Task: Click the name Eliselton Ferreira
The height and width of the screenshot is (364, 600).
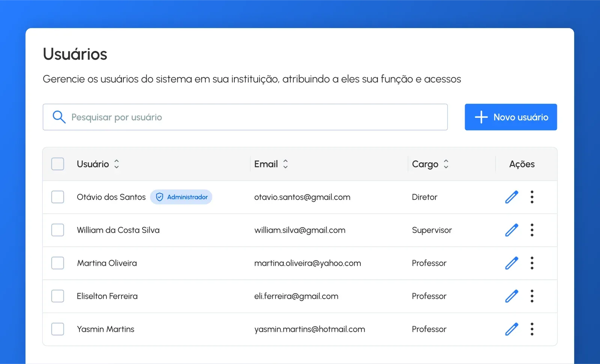Action: [107, 296]
